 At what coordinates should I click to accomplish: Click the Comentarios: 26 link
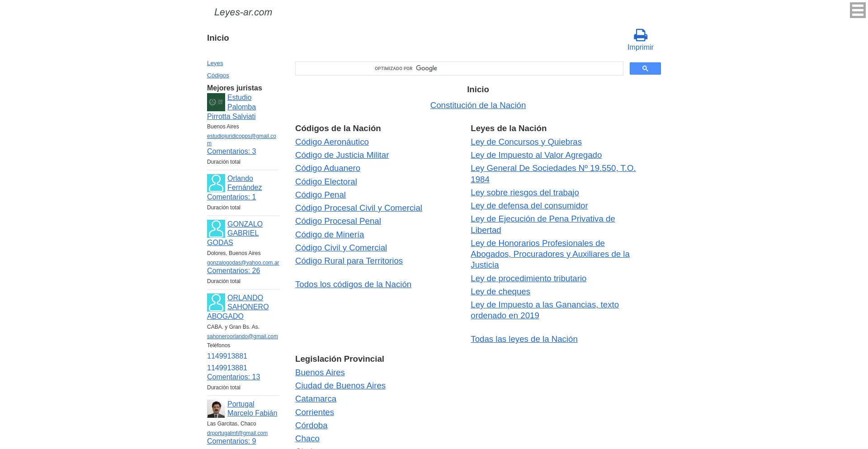pyautogui.click(x=233, y=271)
